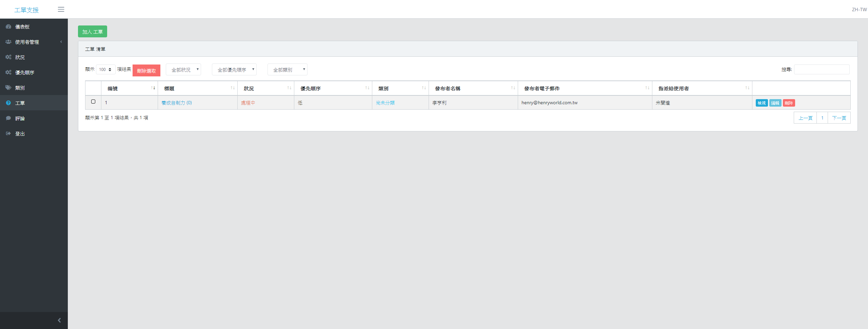The height and width of the screenshot is (329, 868).
Task: Click the 登出 logout icon
Action: pos(8,133)
